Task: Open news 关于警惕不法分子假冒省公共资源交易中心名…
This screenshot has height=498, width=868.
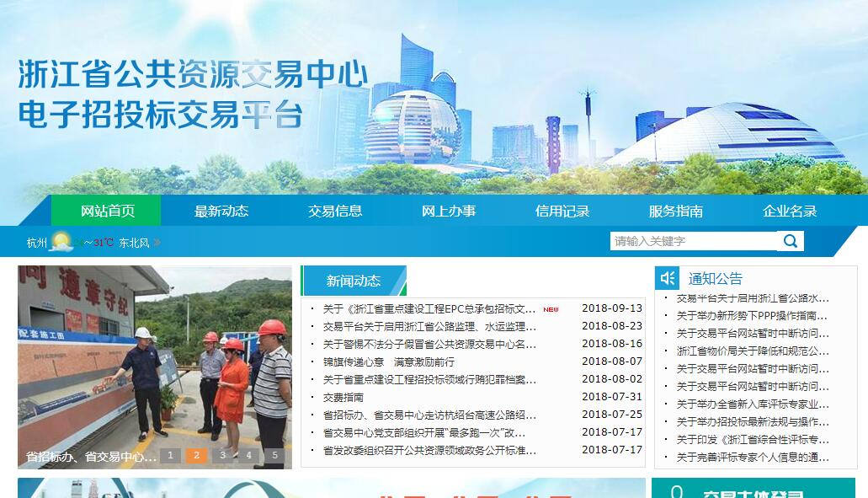Action: pyautogui.click(x=429, y=345)
